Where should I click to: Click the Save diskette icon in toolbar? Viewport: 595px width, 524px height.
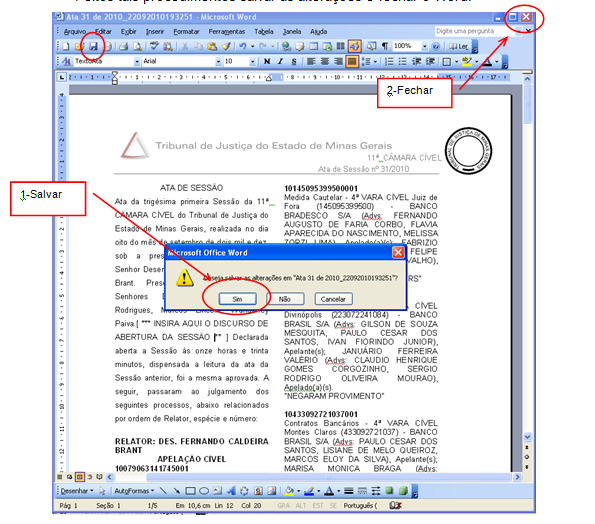click(93, 46)
